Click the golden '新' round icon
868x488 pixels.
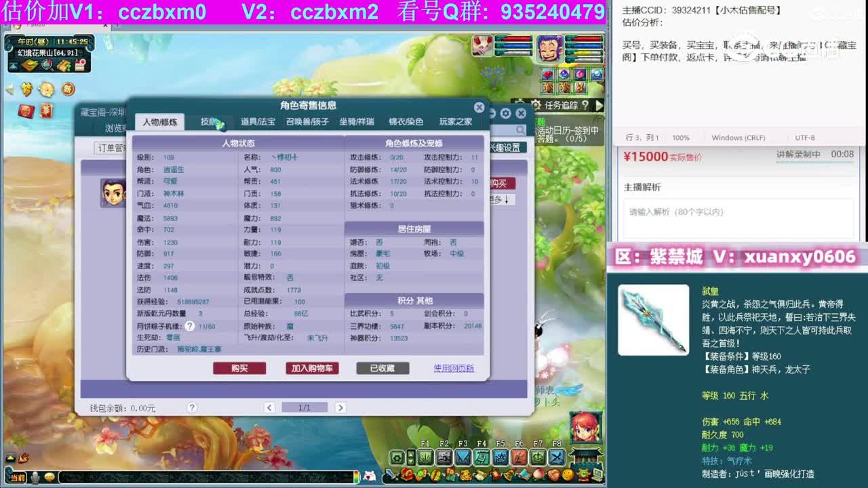[x=68, y=89]
